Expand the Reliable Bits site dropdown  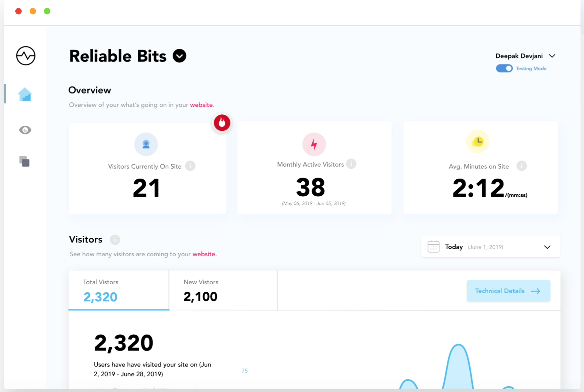180,56
